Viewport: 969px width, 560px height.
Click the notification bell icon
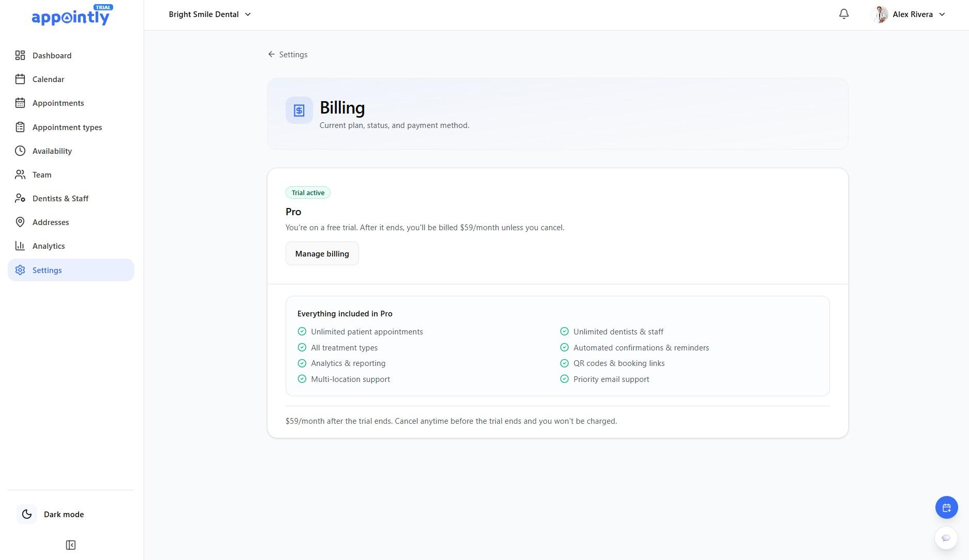coord(843,14)
